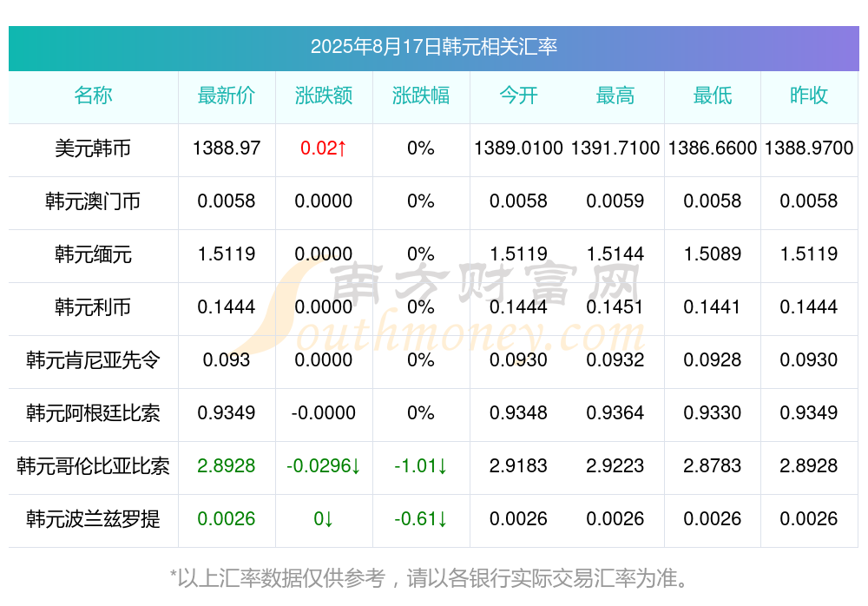This screenshot has height=606, width=868.
Task: Click 韩元肯尼亚先令 low value 0.0928
Action: [x=713, y=359]
